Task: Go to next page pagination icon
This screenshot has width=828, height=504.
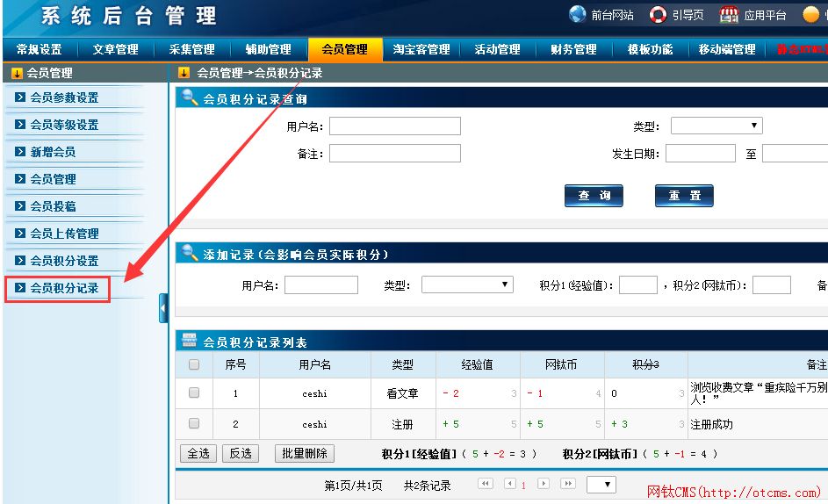Action: [x=544, y=484]
